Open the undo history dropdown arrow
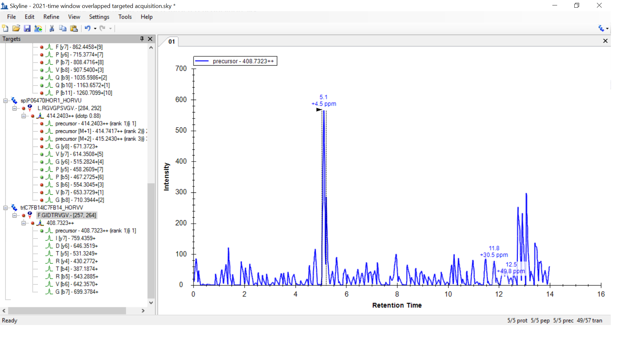 (x=95, y=29)
